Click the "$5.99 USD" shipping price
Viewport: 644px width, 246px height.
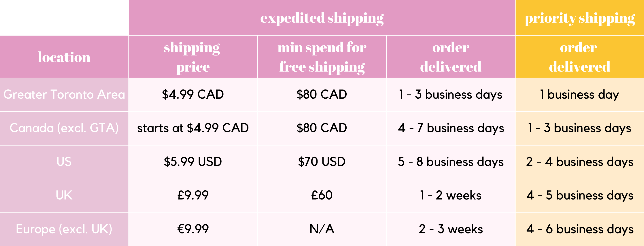point(193,161)
